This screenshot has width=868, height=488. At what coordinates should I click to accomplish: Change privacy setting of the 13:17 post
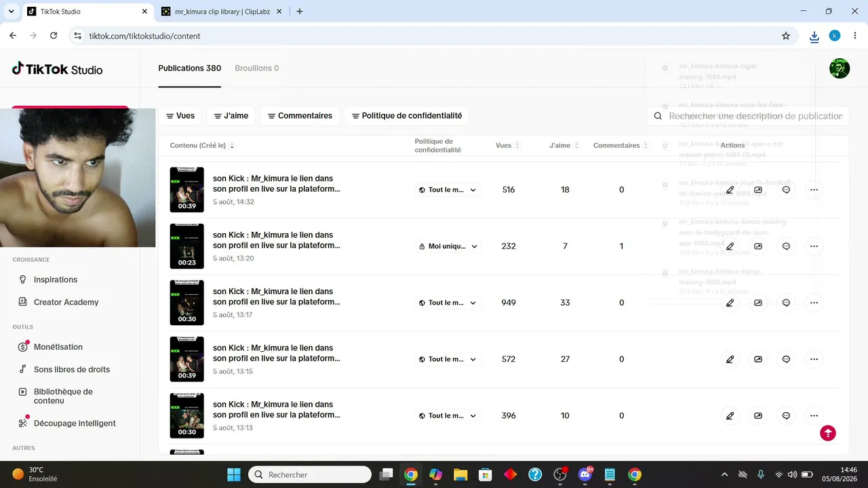(448, 303)
